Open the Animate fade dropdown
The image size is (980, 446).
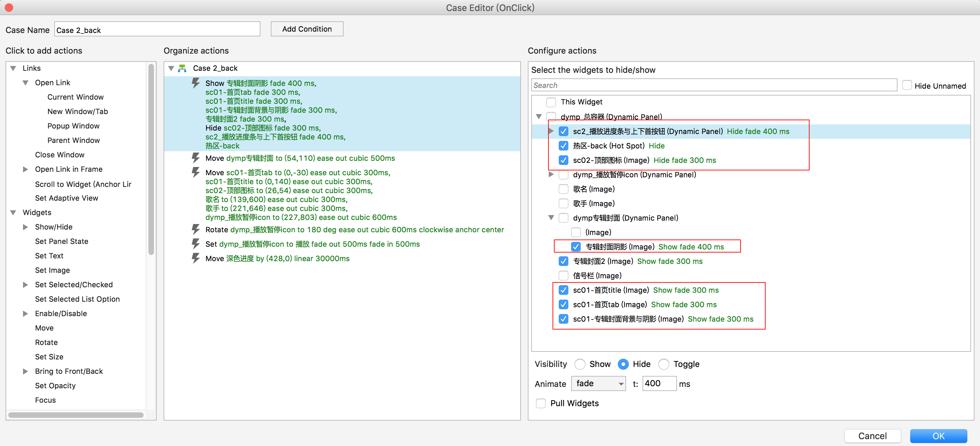[x=599, y=383]
